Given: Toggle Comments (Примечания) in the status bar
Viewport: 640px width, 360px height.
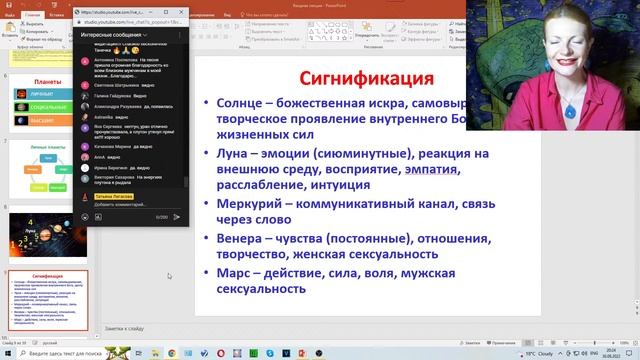Looking at the screenshot, I should [501, 343].
